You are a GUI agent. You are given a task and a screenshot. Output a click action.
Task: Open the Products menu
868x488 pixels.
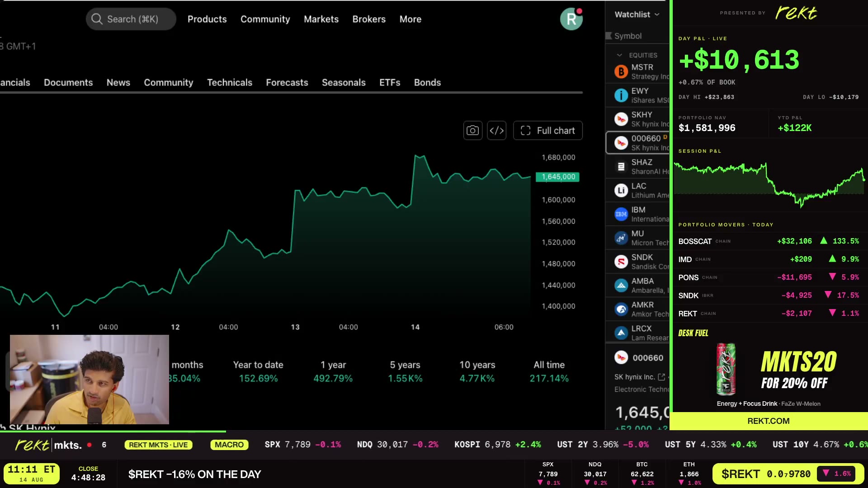click(x=207, y=19)
